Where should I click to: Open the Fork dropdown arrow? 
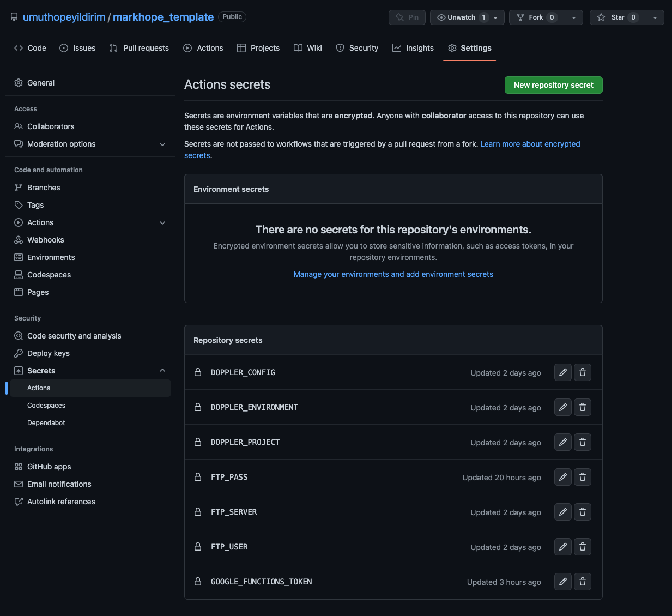(x=573, y=17)
